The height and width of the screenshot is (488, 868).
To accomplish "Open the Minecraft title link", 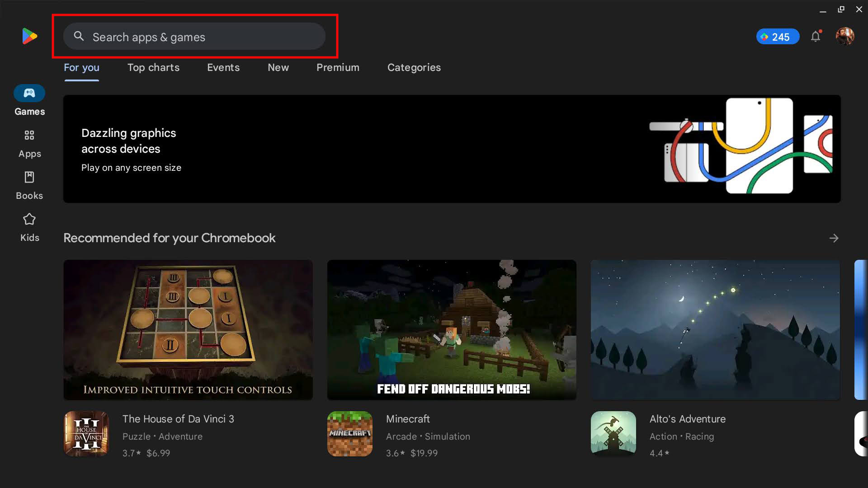I will 408,419.
